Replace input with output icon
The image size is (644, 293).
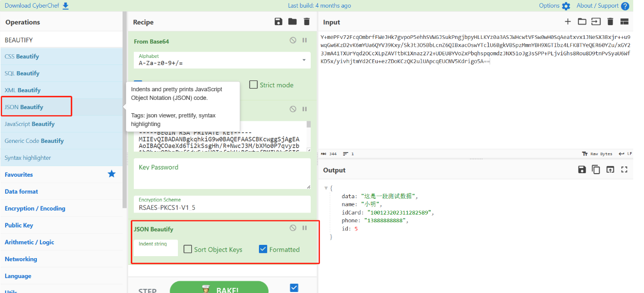coord(610,170)
